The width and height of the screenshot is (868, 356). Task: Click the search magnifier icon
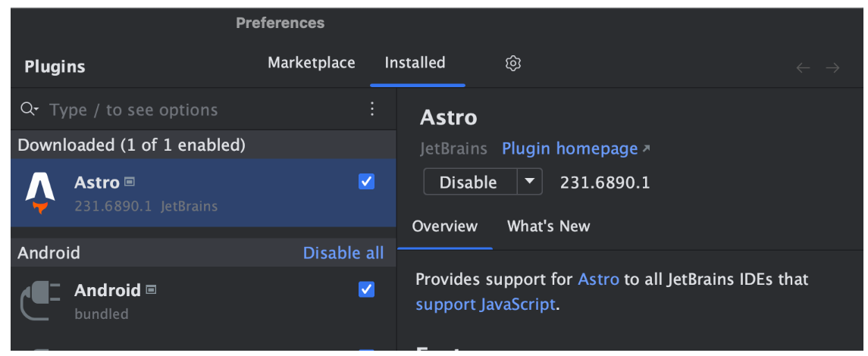(x=30, y=109)
